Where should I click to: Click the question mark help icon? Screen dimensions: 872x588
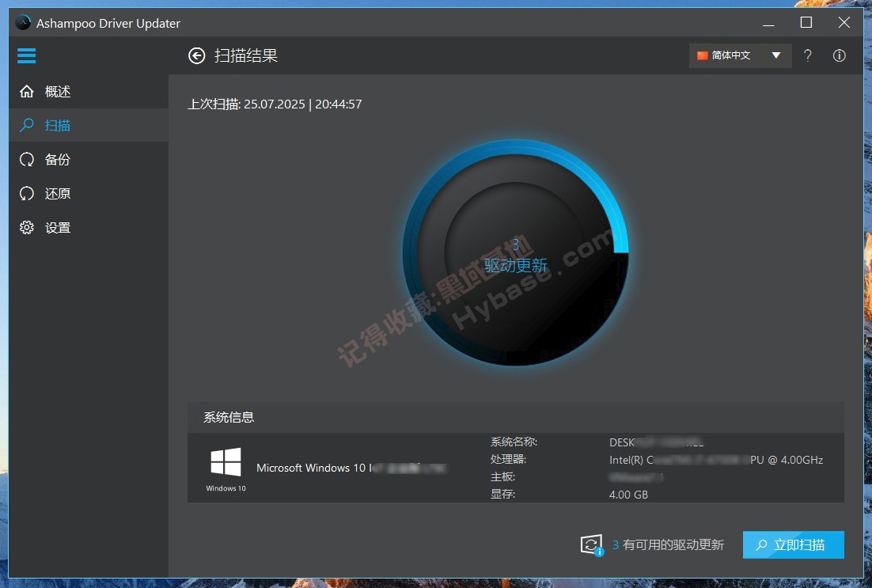pos(807,55)
